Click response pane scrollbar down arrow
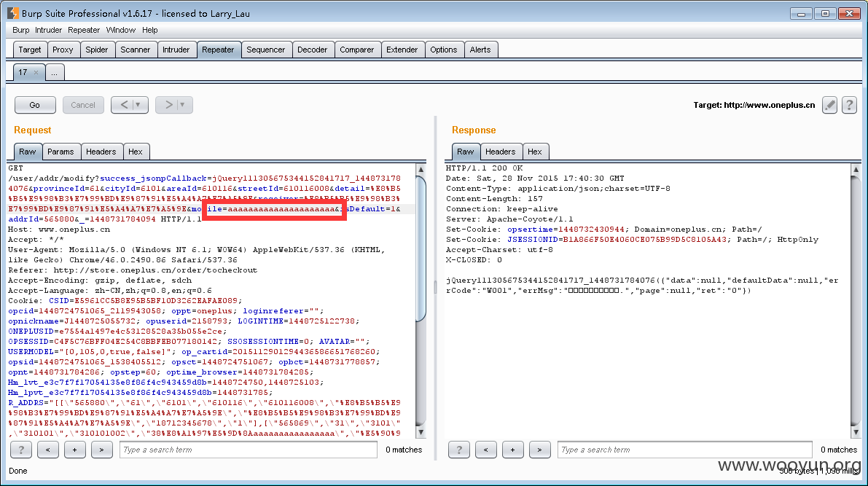Image resolution: width=868 pixels, height=486 pixels. [856, 432]
